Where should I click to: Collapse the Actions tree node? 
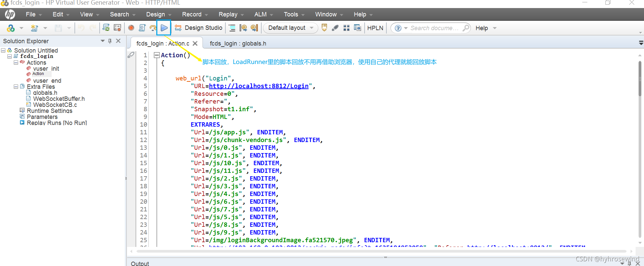(x=16, y=63)
